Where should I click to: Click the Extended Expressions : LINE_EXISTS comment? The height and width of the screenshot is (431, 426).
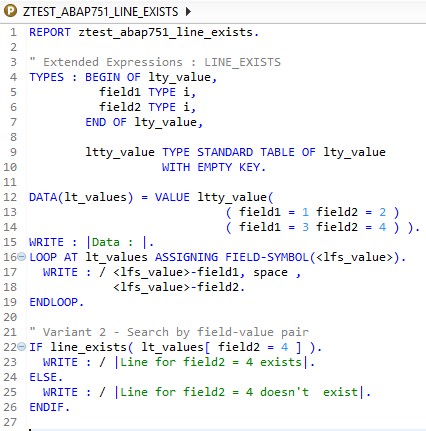tap(155, 62)
